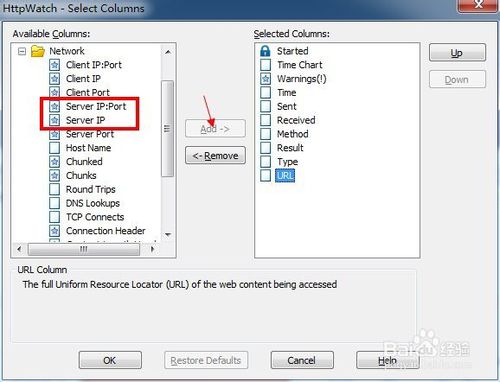Image resolution: width=500 pixels, height=382 pixels.
Task: Click the blank icon beside TCP Connects
Action: (x=55, y=217)
